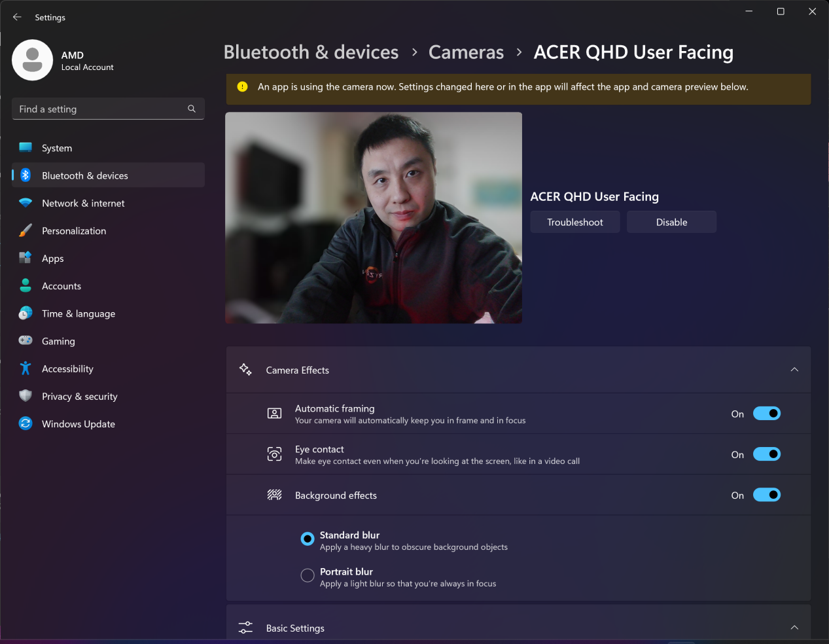829x644 pixels.
Task: Go back using the back arrow
Action: click(x=17, y=17)
